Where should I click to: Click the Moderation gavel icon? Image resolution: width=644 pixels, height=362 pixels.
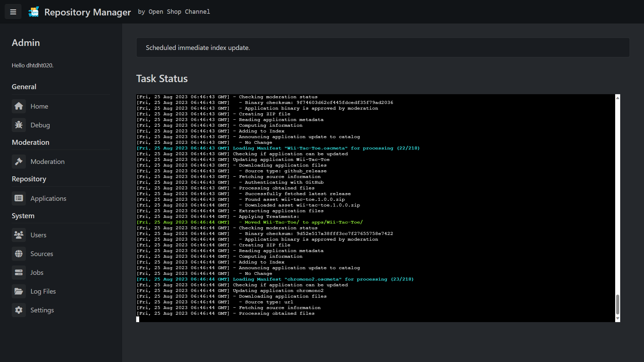19,162
